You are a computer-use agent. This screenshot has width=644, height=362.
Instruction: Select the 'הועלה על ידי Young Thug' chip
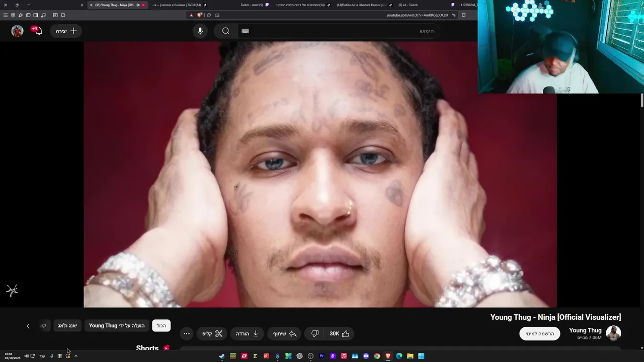point(117,326)
